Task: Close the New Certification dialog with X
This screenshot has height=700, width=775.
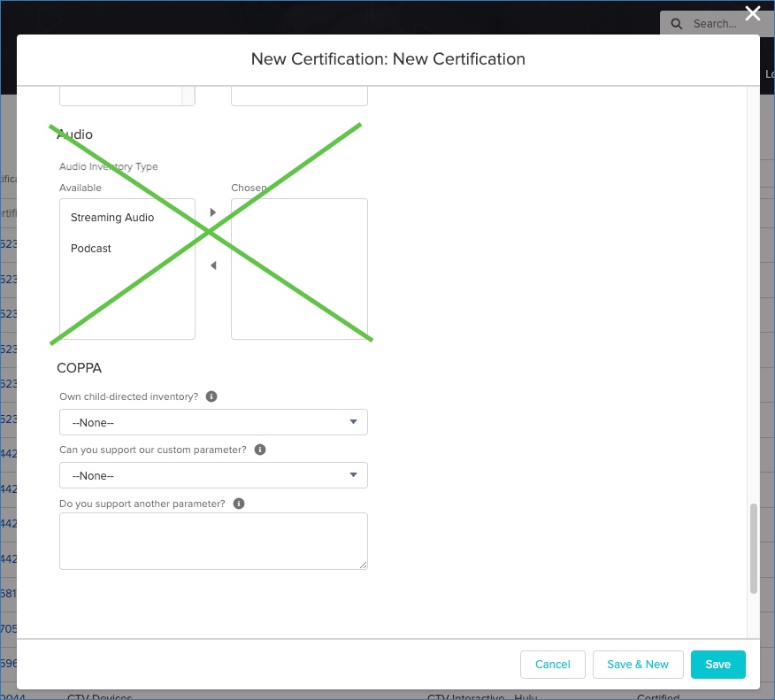Action: [x=752, y=13]
